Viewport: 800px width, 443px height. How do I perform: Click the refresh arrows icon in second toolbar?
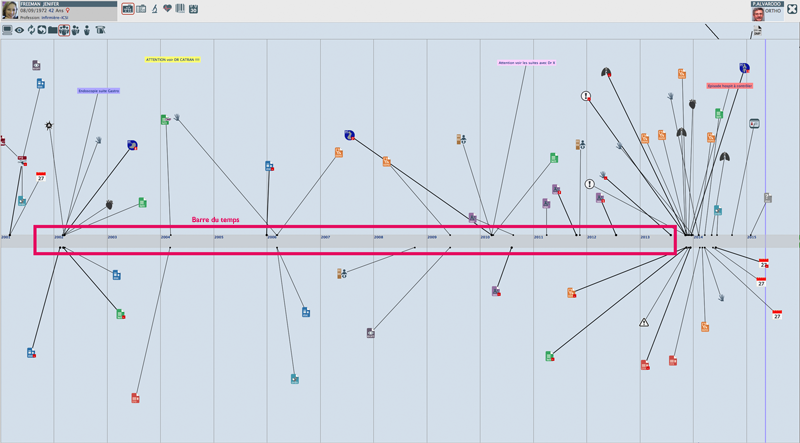31,30
